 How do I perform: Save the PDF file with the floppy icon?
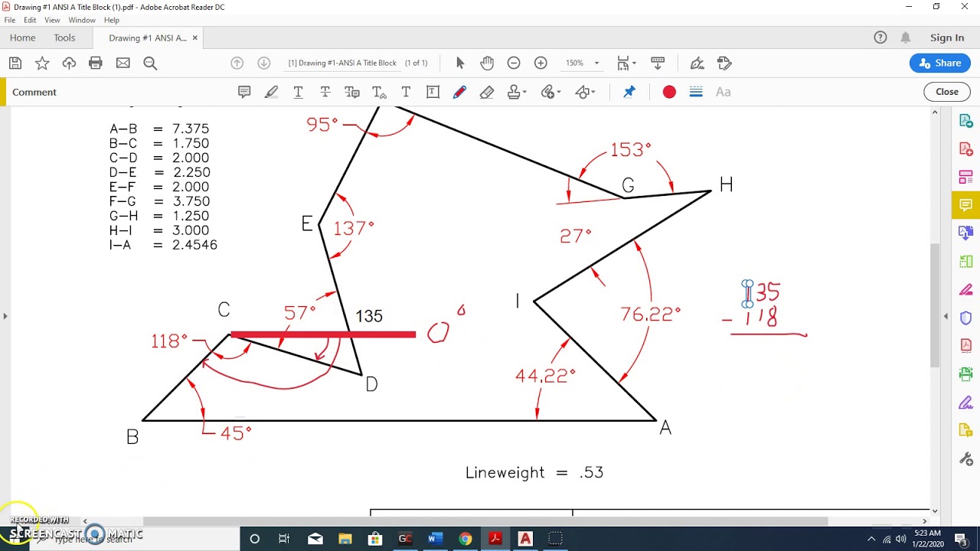[15, 63]
